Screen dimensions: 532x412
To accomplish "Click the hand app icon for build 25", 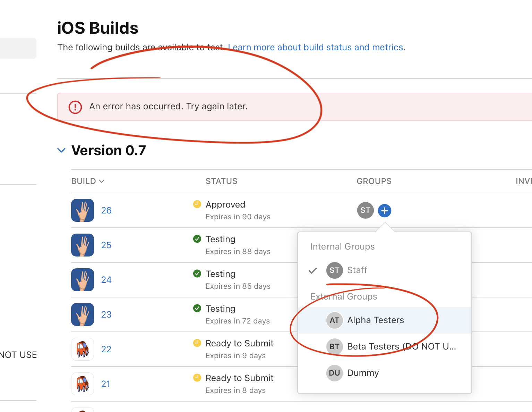I will (x=83, y=245).
